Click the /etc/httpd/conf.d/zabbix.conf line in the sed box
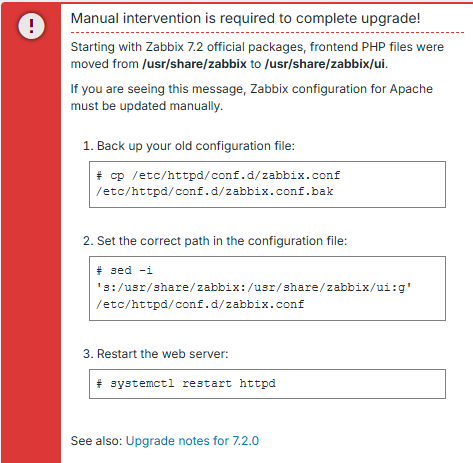The image size is (473, 463). (x=200, y=304)
